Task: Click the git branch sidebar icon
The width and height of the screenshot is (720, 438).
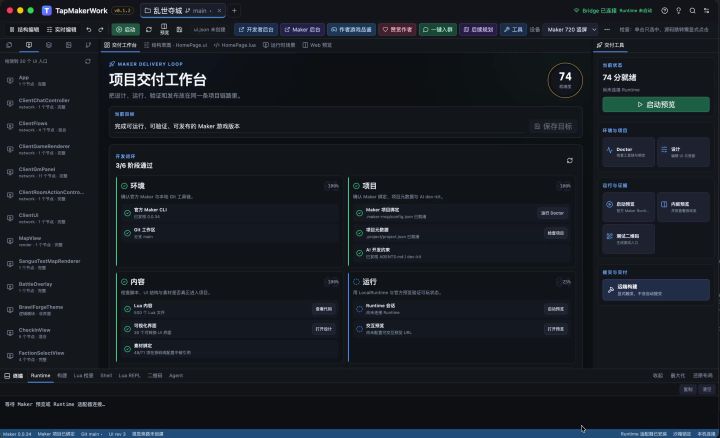Action: point(88,45)
